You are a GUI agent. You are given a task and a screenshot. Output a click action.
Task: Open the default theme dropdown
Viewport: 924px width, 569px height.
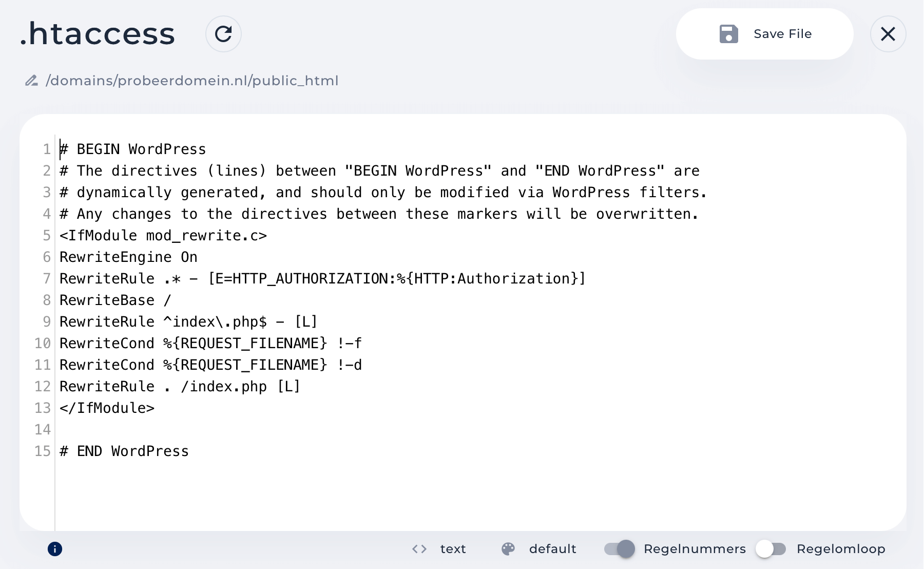tap(552, 549)
